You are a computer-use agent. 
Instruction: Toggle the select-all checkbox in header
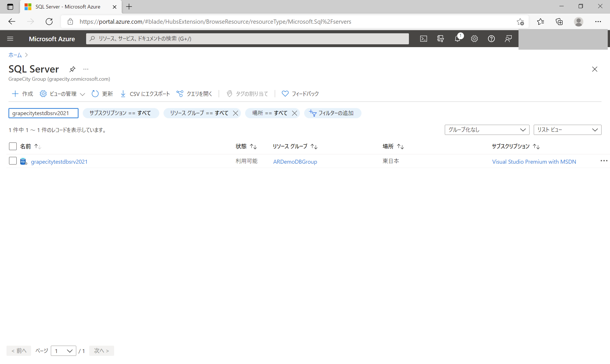(x=13, y=146)
